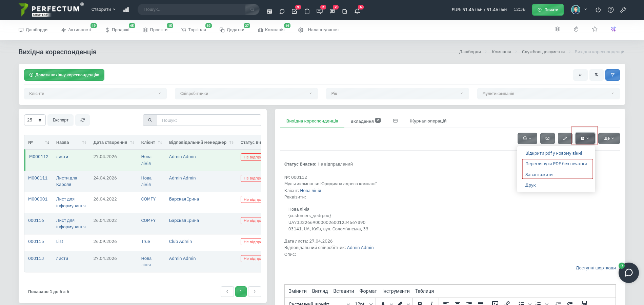Choose Відкрити pdf у новому вікні

[554, 153]
